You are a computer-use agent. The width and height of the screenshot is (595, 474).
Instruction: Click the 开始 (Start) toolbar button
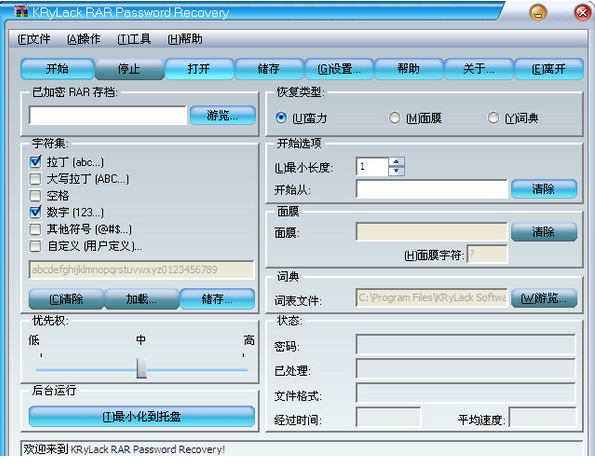click(57, 69)
